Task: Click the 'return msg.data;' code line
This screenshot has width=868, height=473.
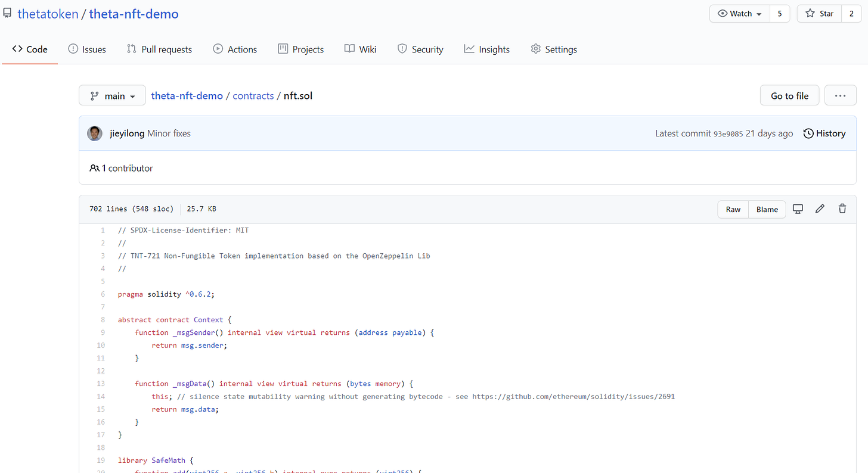Action: pyautogui.click(x=185, y=409)
